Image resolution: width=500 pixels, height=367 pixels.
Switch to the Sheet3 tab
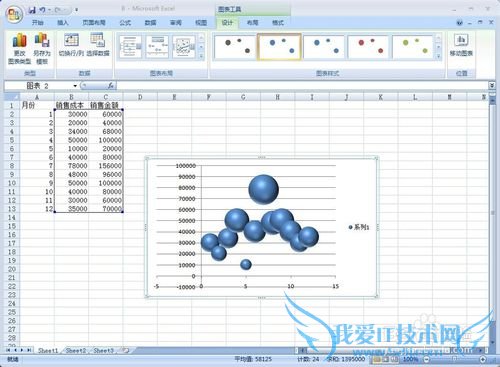click(103, 350)
